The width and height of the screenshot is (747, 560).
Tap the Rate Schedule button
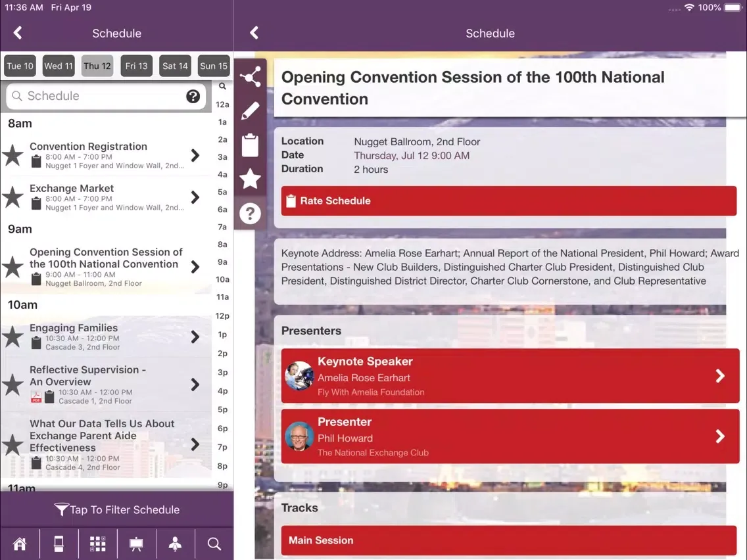click(509, 201)
